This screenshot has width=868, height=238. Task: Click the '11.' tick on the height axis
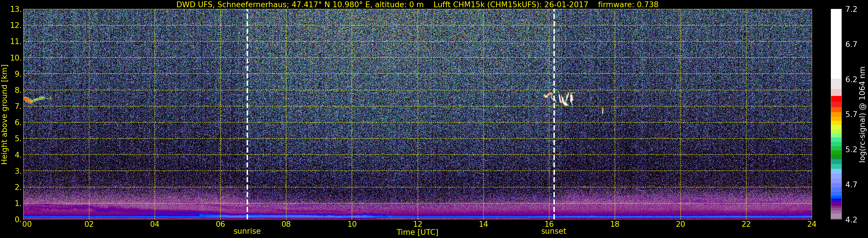pos(16,41)
